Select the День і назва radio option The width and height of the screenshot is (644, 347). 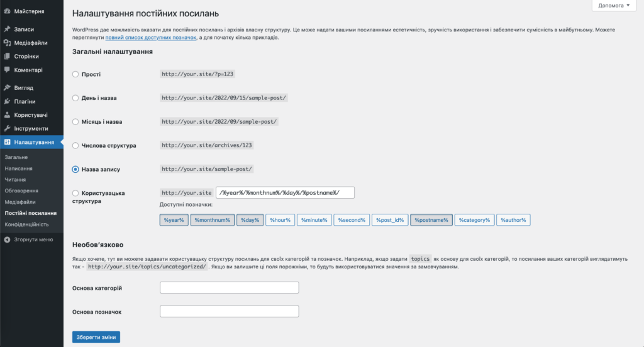pos(75,97)
